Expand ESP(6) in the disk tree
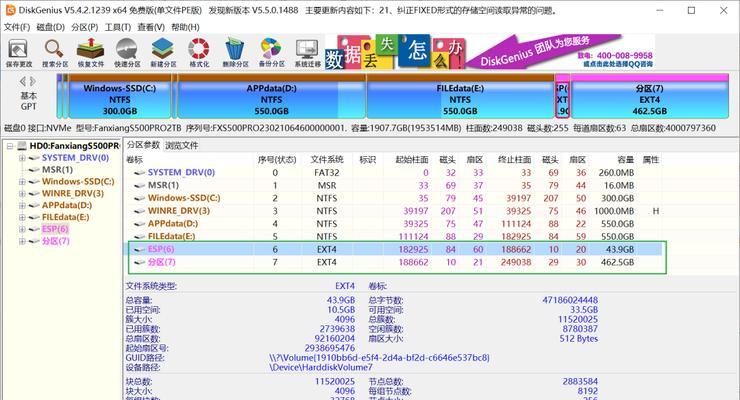The image size is (740, 400). (22, 229)
